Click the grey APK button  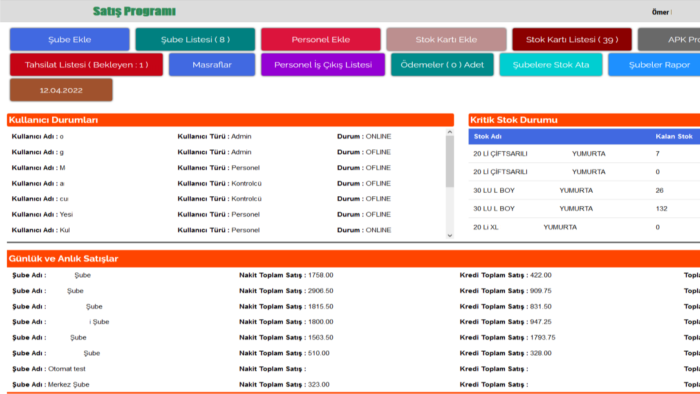tap(669, 40)
